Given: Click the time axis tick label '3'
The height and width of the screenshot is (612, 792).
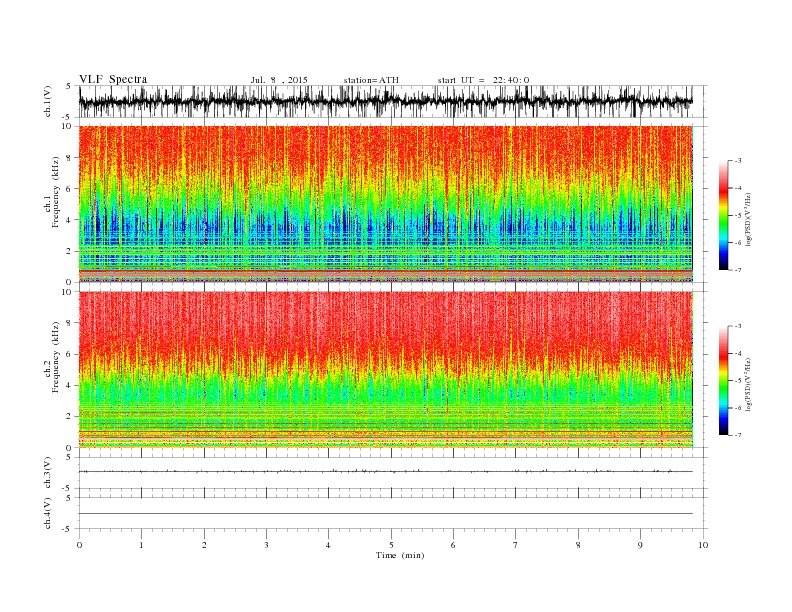Looking at the screenshot, I should [x=266, y=545].
